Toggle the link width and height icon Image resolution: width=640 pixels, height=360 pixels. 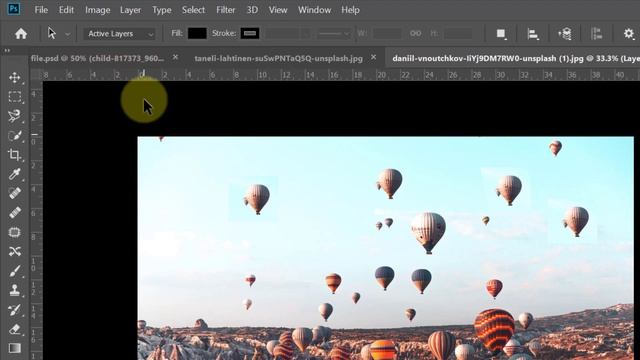tap(415, 33)
